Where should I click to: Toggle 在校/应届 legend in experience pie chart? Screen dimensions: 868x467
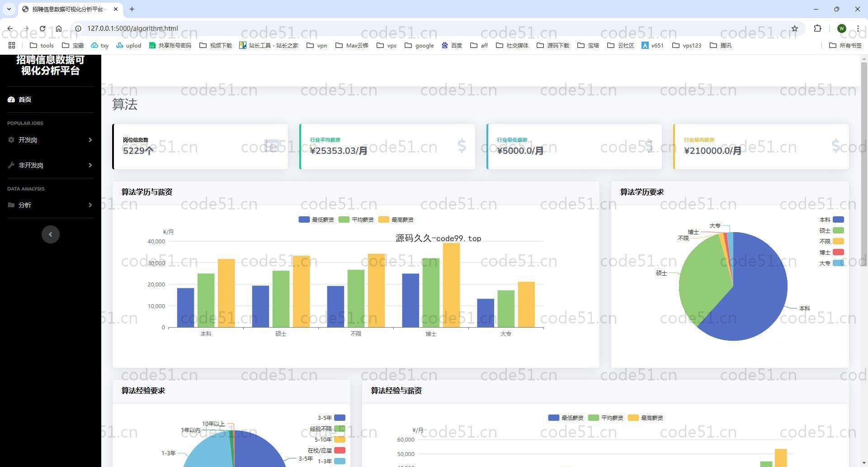coord(326,450)
